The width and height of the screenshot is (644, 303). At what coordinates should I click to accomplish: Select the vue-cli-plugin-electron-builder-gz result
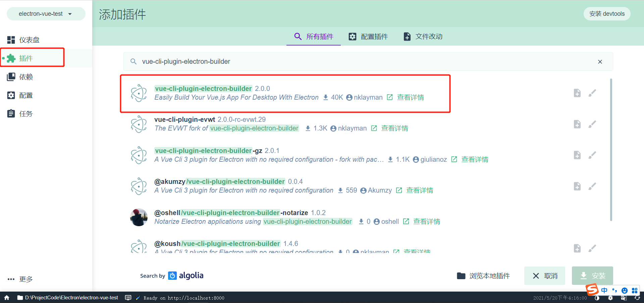[366, 155]
